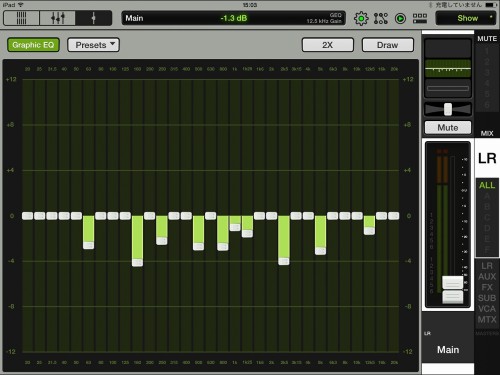Click the 4k EQ band handle
The width and height of the screenshot is (500, 375).
(308, 216)
